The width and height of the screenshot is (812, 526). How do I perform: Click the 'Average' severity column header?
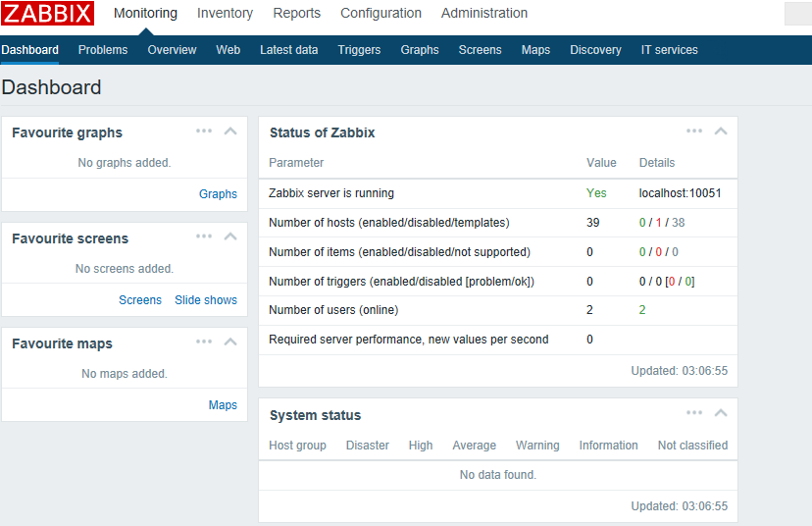[475, 446]
